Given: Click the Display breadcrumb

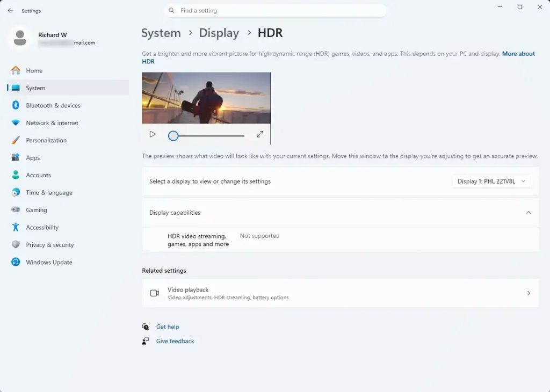Looking at the screenshot, I should [x=219, y=33].
